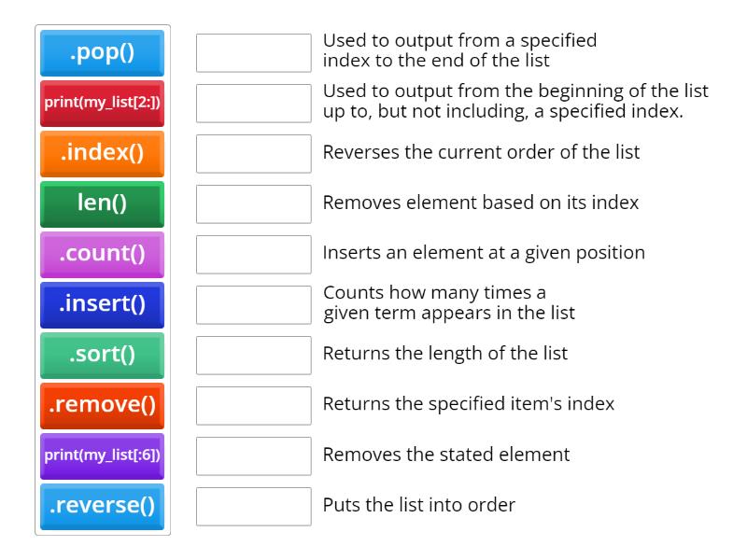The height and width of the screenshot is (560, 747).
Task: Select the print(my_list[:6]) tile
Action: click(x=102, y=456)
